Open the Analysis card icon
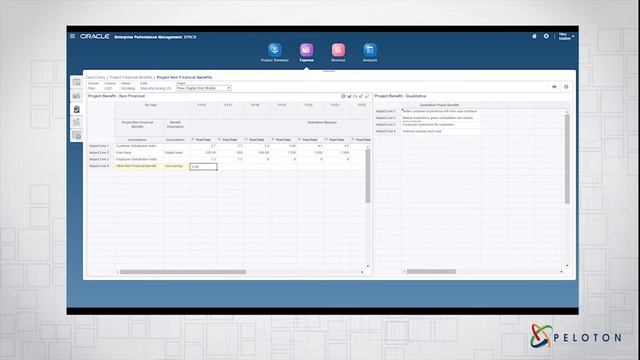The width and height of the screenshot is (640, 360). 370,50
